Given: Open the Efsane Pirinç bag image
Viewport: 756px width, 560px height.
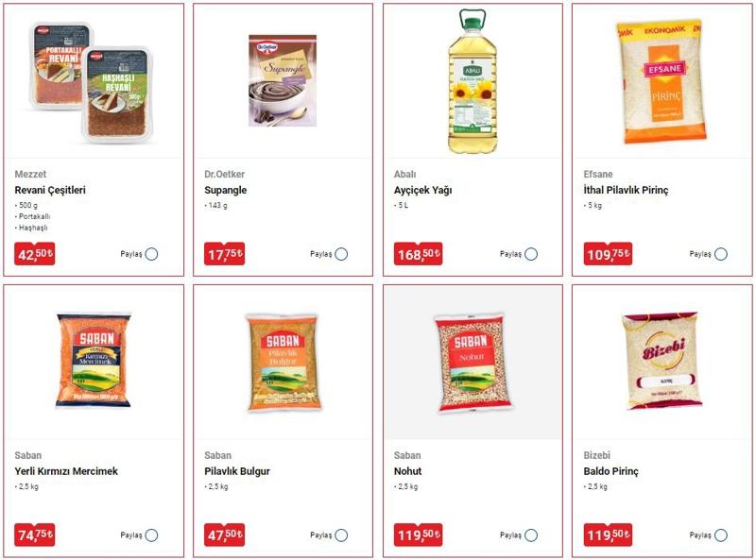Looking at the screenshot, I should [661, 82].
